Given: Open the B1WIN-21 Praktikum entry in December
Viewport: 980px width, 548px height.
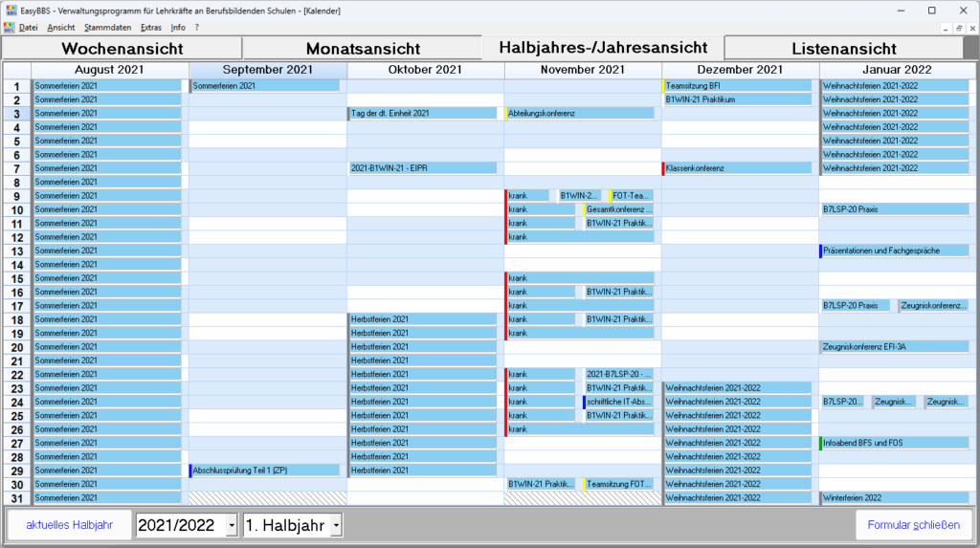Looking at the screenshot, I should [737, 99].
